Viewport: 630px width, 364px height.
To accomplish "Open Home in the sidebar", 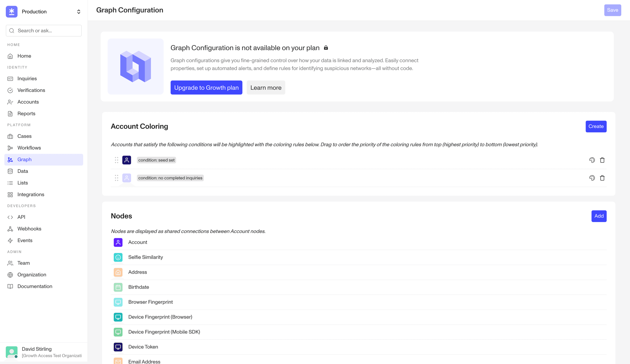I will pos(44,56).
